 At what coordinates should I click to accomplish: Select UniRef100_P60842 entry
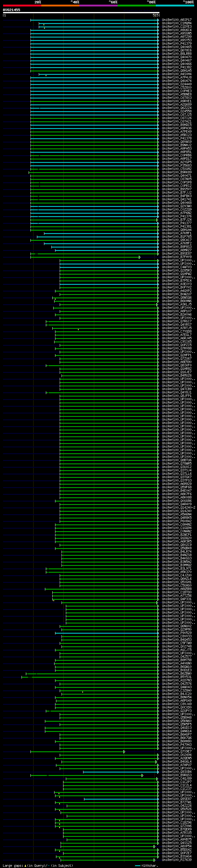[176, 521]
